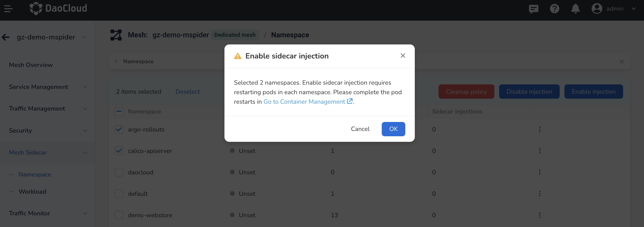Open the hamburger navigation menu
The height and width of the screenshot is (227, 644).
pyautogui.click(x=8, y=8)
